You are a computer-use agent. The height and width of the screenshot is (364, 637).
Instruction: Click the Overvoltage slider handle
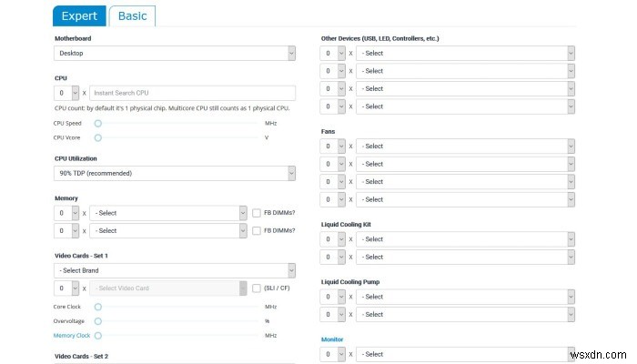click(x=98, y=320)
